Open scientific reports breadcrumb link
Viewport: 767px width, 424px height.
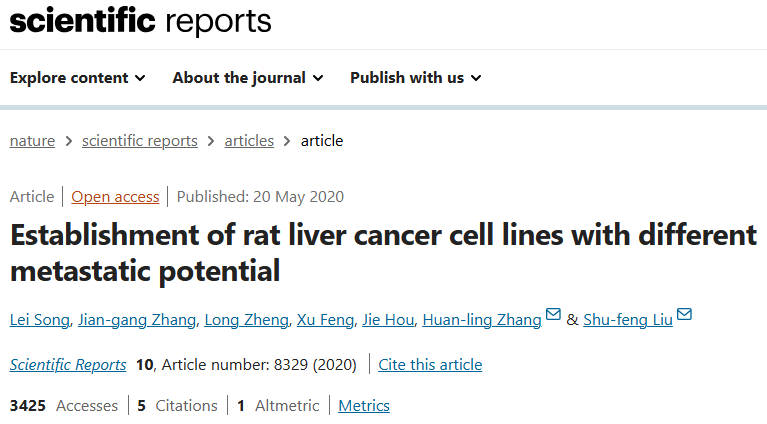point(140,141)
